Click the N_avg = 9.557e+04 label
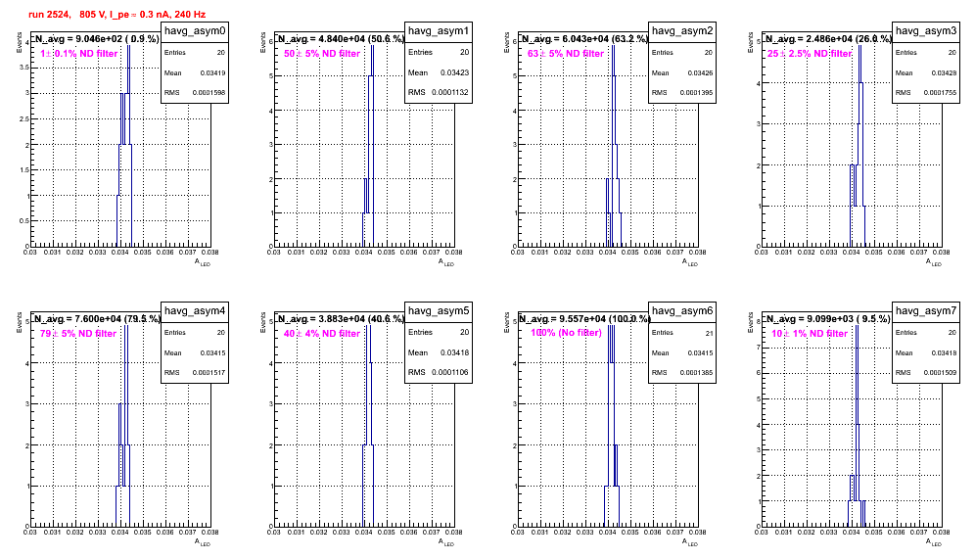This screenshot has width=975, height=560. tap(584, 318)
